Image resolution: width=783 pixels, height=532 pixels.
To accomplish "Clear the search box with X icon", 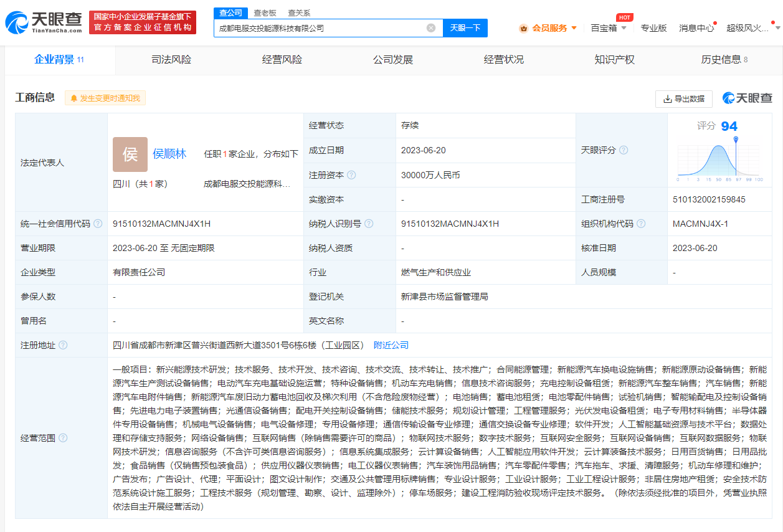I will tap(431, 28).
